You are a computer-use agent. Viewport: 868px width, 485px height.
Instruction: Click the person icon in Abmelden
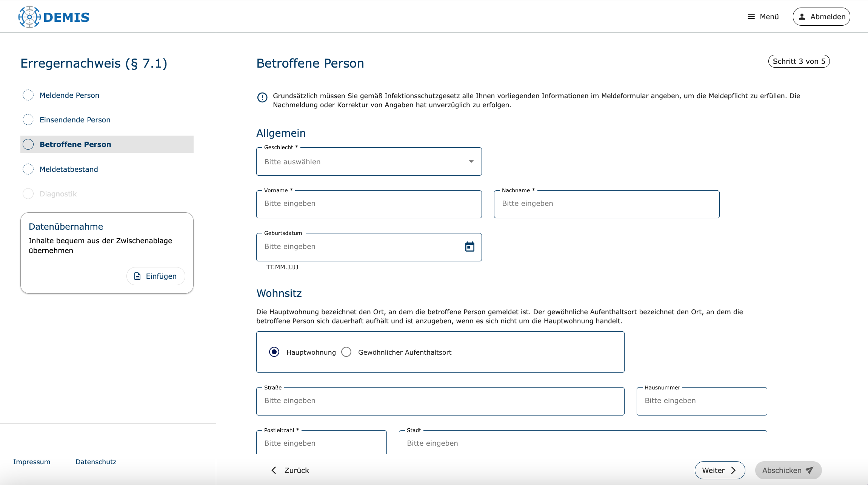tap(802, 17)
